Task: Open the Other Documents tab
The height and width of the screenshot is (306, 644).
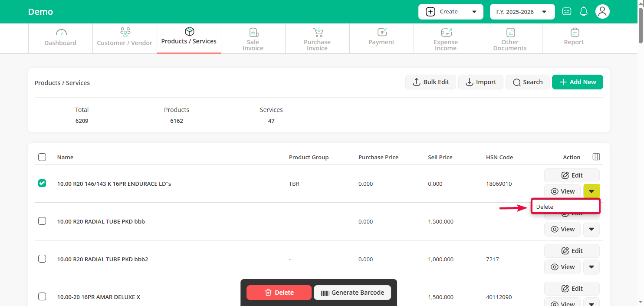Action: (510, 38)
